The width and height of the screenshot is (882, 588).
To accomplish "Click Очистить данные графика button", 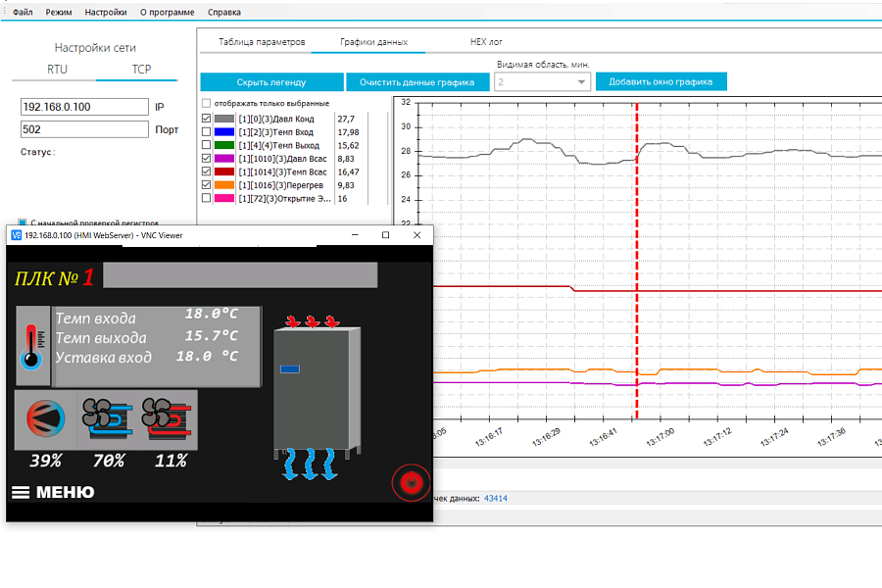I will pos(416,82).
